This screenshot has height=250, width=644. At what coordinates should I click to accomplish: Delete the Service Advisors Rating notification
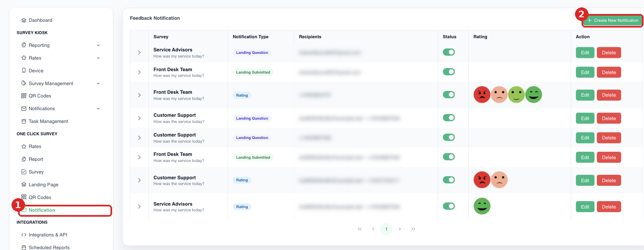[609, 206]
